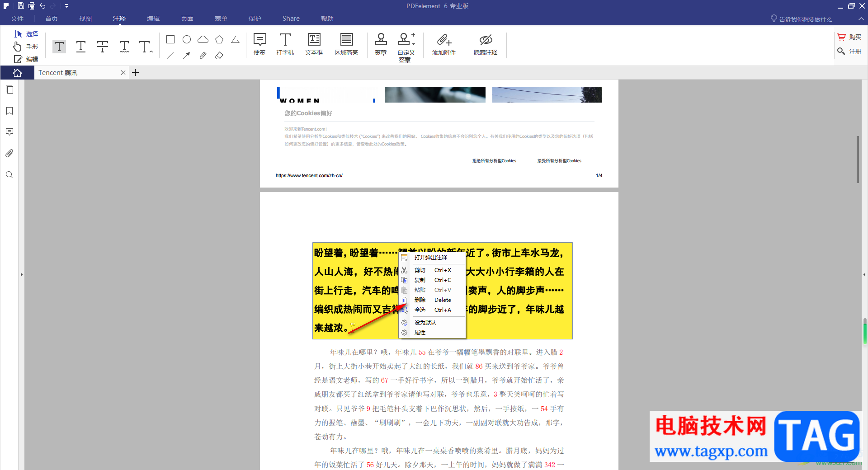This screenshot has height=470, width=868.
Task: Open the Attachments side panel
Action: tap(9, 153)
